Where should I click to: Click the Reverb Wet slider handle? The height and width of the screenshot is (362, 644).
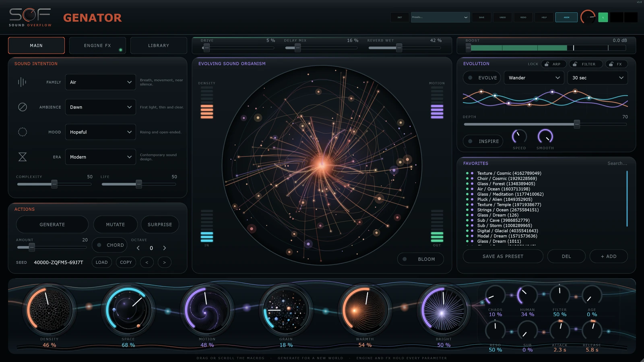point(399,48)
